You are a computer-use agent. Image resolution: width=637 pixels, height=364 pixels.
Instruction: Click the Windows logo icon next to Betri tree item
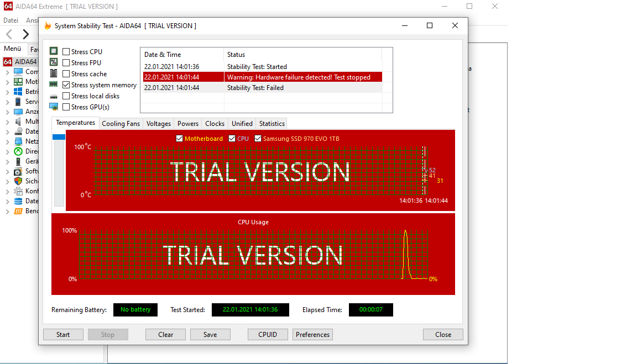coord(18,91)
